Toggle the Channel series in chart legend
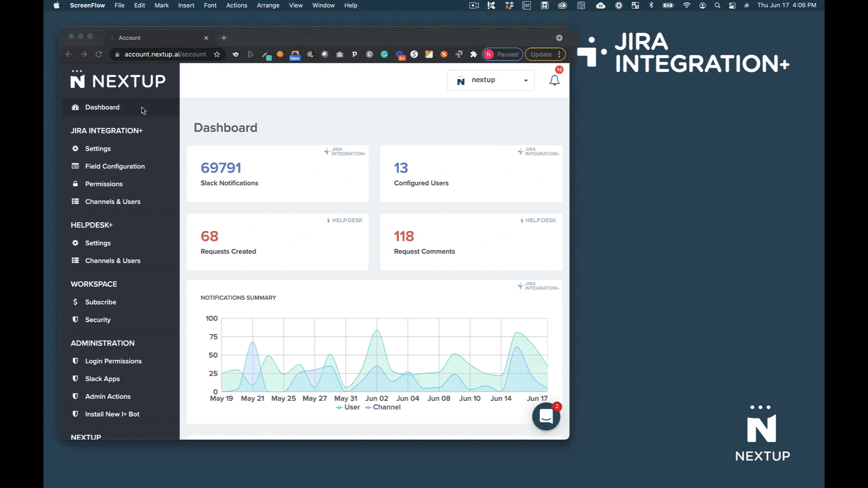The width and height of the screenshot is (868, 488). (x=383, y=407)
